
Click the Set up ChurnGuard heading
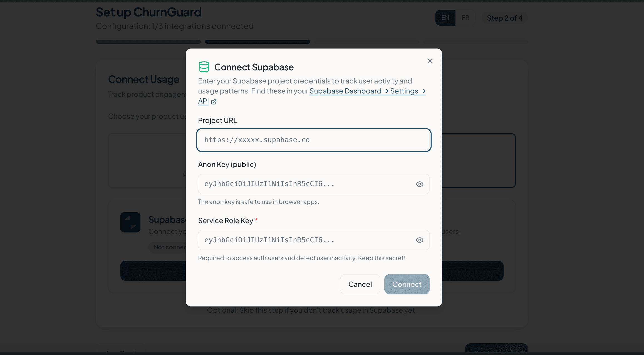(x=149, y=12)
